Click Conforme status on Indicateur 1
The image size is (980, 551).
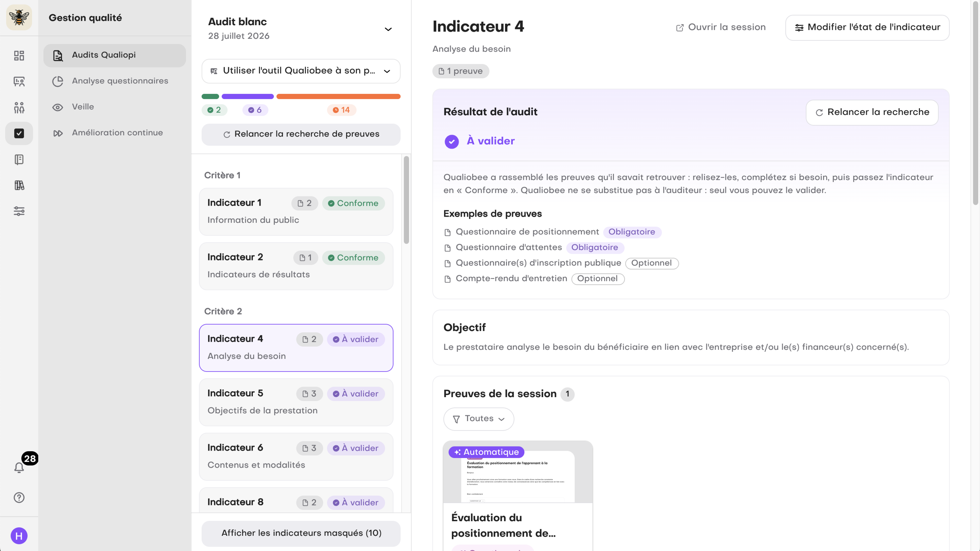click(x=353, y=203)
